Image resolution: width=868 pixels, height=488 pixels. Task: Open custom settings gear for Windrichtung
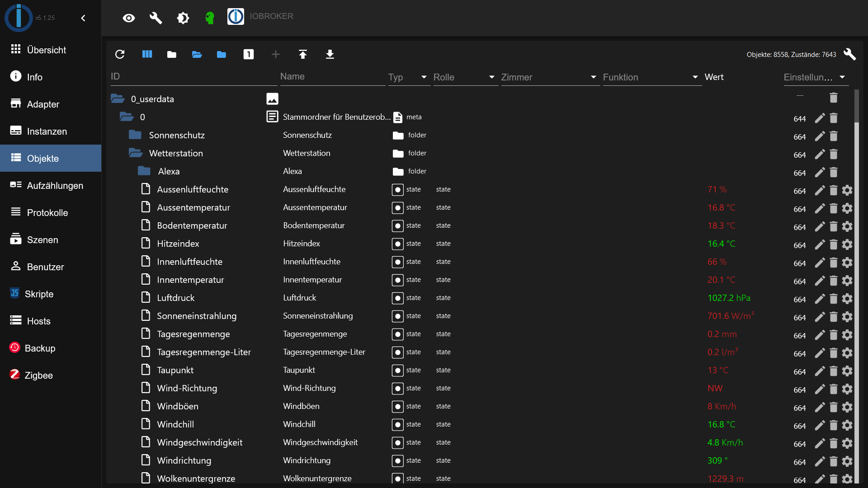847,461
